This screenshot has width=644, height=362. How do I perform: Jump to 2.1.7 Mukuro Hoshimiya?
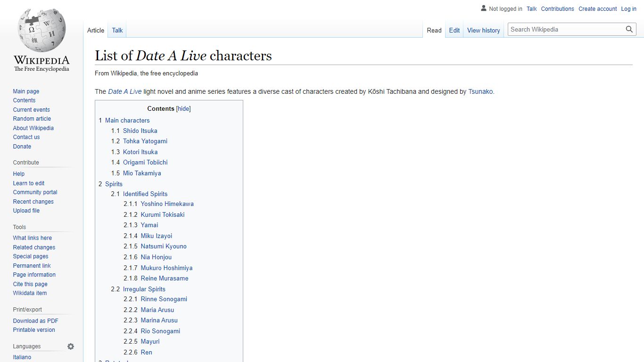tap(158, 268)
